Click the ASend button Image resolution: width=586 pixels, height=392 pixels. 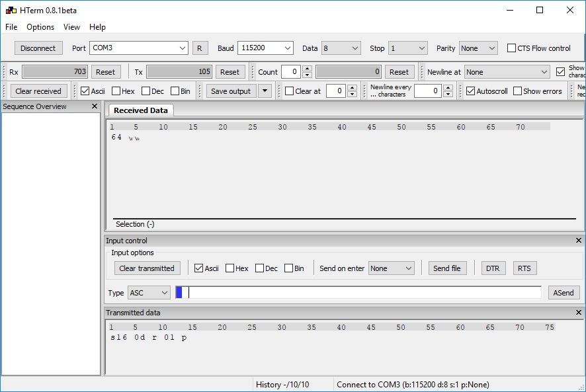point(564,293)
